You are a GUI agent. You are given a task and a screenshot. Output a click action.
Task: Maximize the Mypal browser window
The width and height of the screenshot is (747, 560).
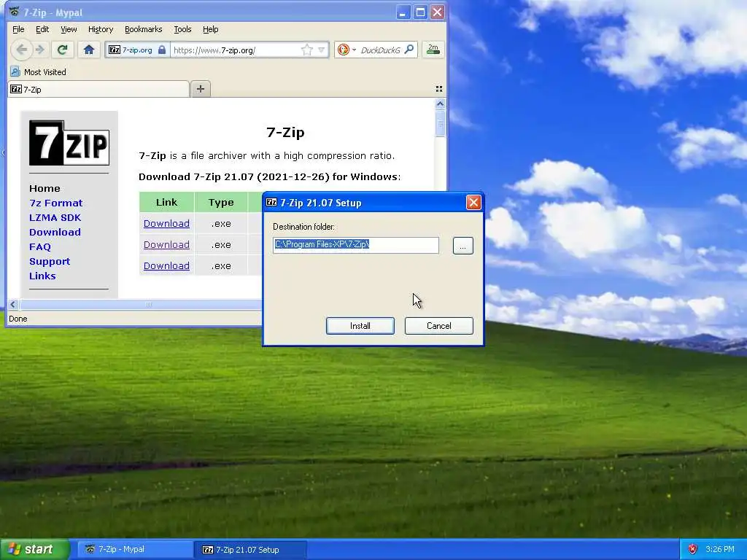click(x=420, y=12)
